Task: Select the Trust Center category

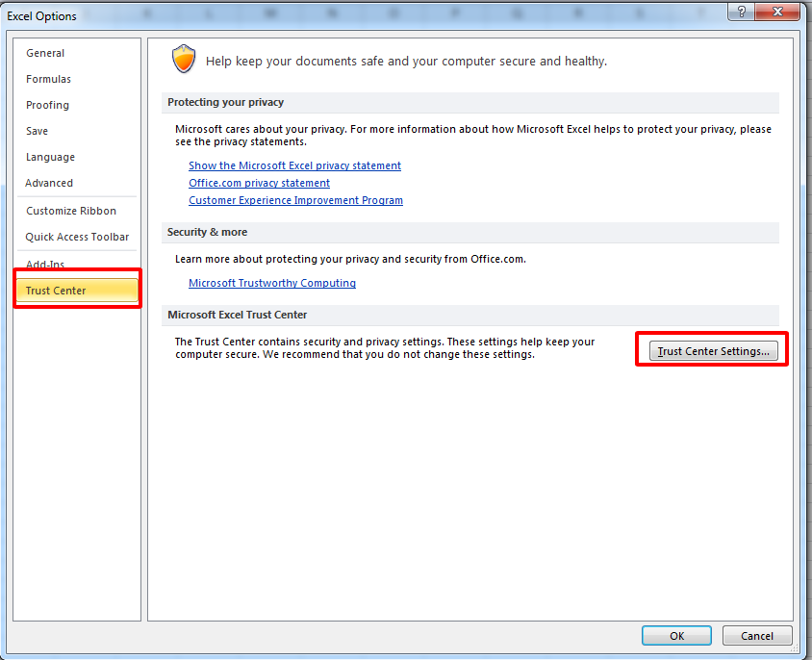Action: (77, 291)
